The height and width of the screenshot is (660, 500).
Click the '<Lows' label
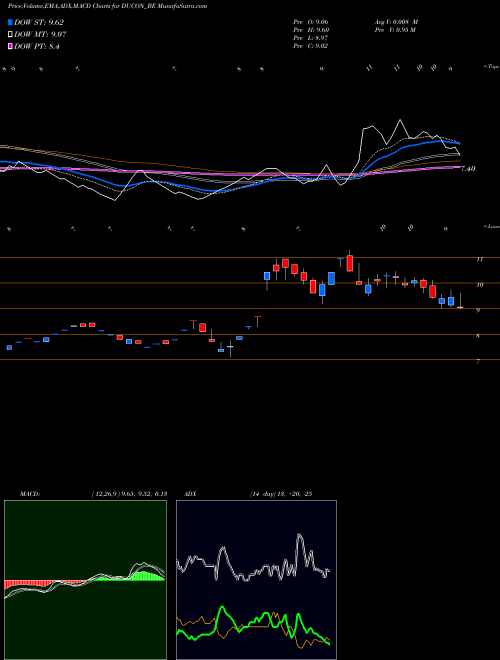491,226
